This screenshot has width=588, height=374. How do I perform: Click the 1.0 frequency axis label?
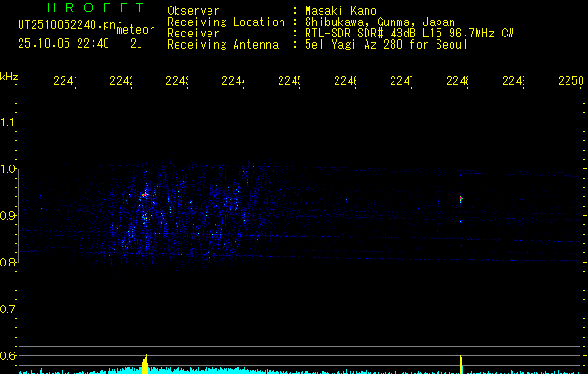8,169
